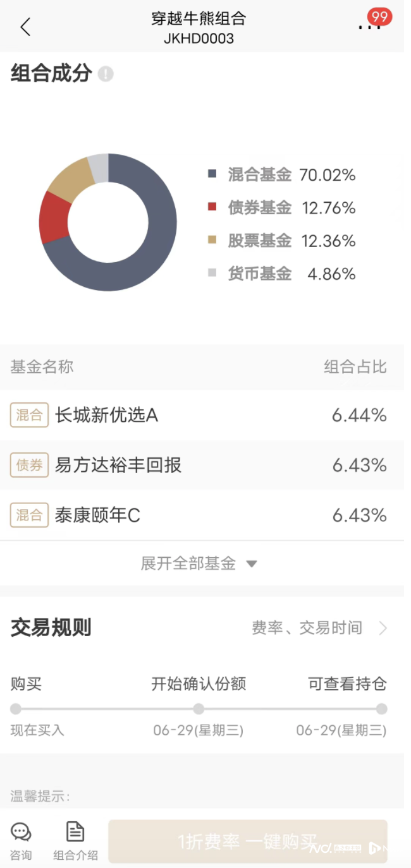This screenshot has height=868, width=411.
Task: Tap the 债券 tag on 易方达裕丰回报
Action: (x=29, y=466)
